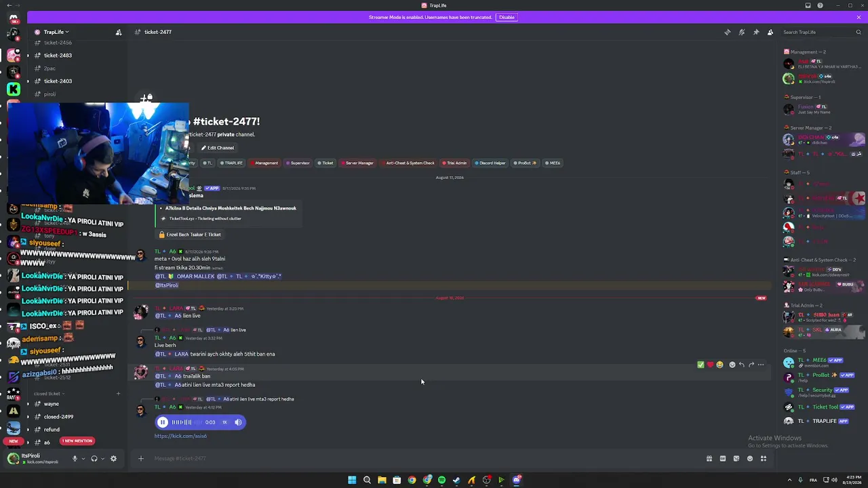Forward the hovered message
This screenshot has width=868, height=488.
[751, 365]
